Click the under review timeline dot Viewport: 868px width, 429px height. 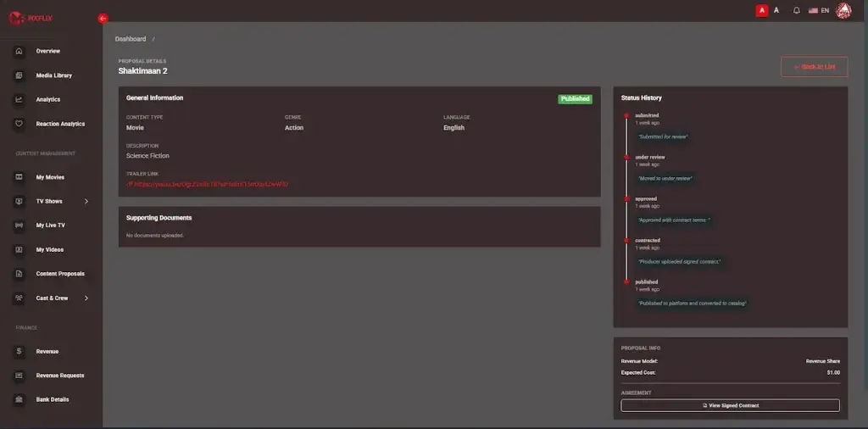(626, 157)
